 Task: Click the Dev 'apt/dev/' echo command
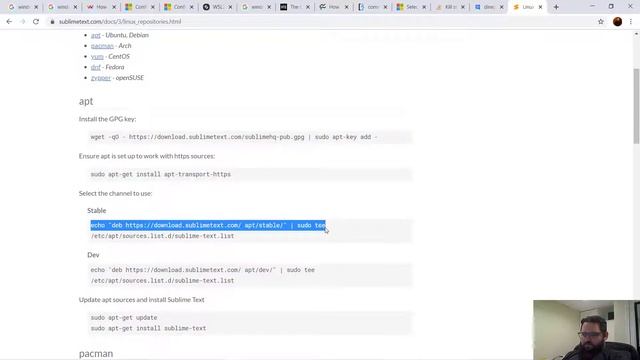pyautogui.click(x=202, y=270)
